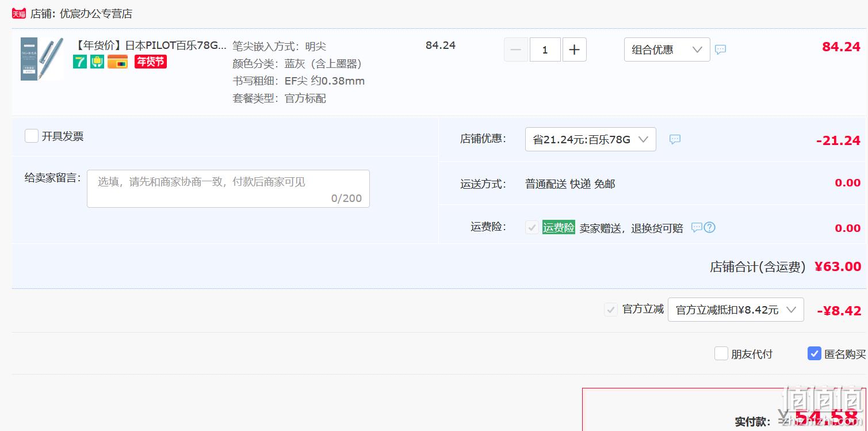Click the quantity input field showing 1
The height and width of the screenshot is (431, 868).
[x=545, y=50]
